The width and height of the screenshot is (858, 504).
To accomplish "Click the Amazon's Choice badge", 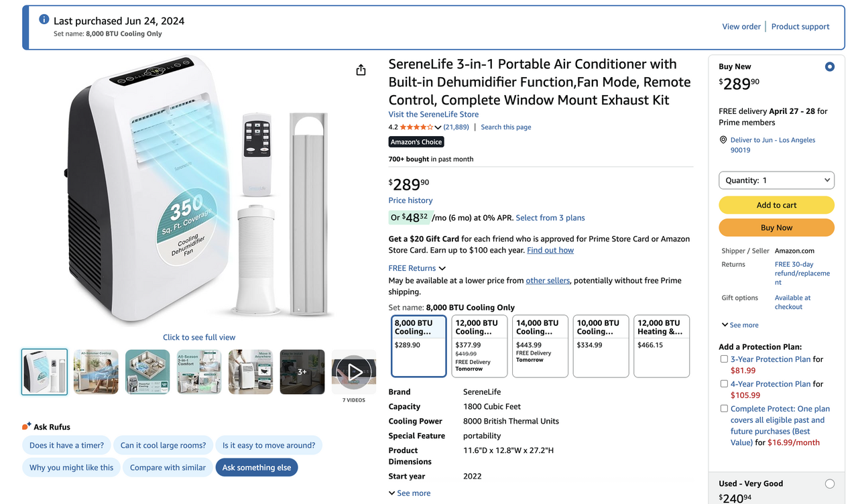I will pyautogui.click(x=416, y=142).
